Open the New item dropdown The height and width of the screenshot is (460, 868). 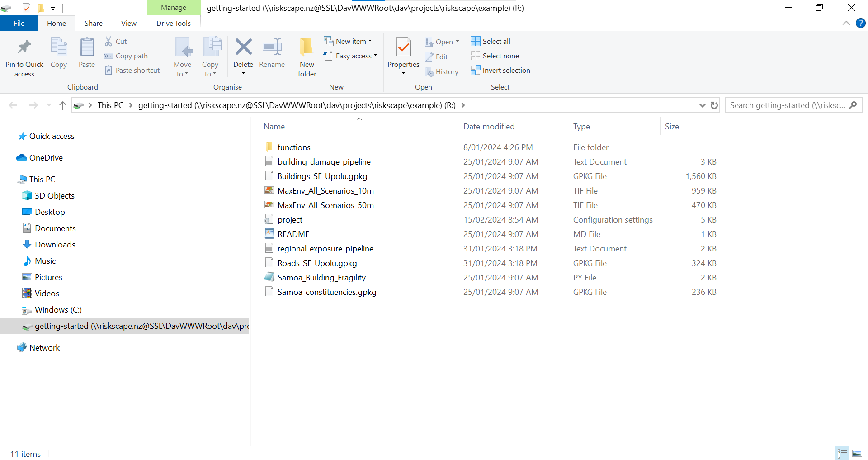[348, 41]
